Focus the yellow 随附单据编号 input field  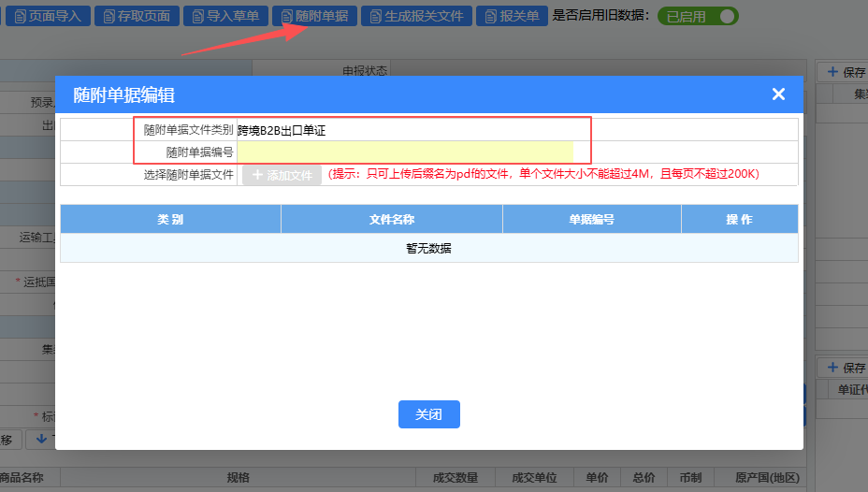click(x=405, y=152)
